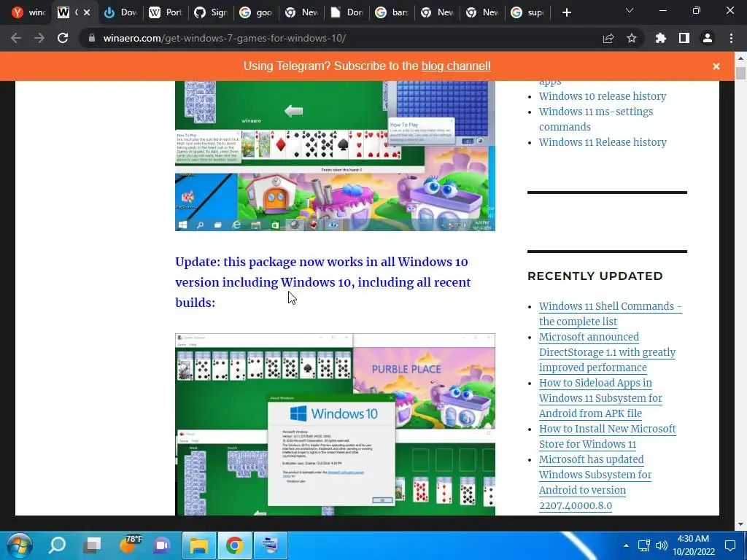Open DirectStorage 1.1 article link
This screenshot has height=560, width=747.
point(607,352)
